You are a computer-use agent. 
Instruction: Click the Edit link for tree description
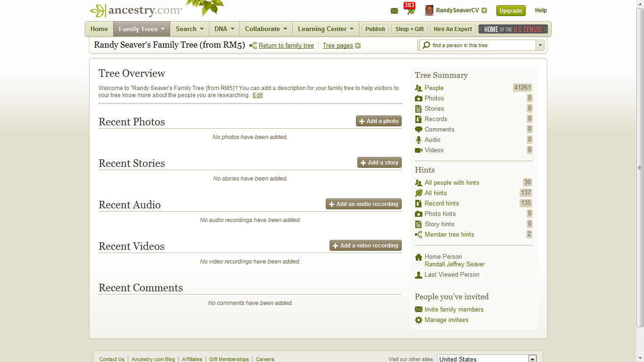pyautogui.click(x=258, y=95)
